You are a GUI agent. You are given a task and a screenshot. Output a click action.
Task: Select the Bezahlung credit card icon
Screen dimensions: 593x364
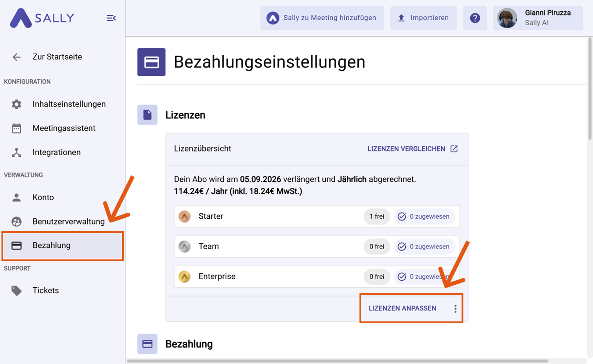16,245
